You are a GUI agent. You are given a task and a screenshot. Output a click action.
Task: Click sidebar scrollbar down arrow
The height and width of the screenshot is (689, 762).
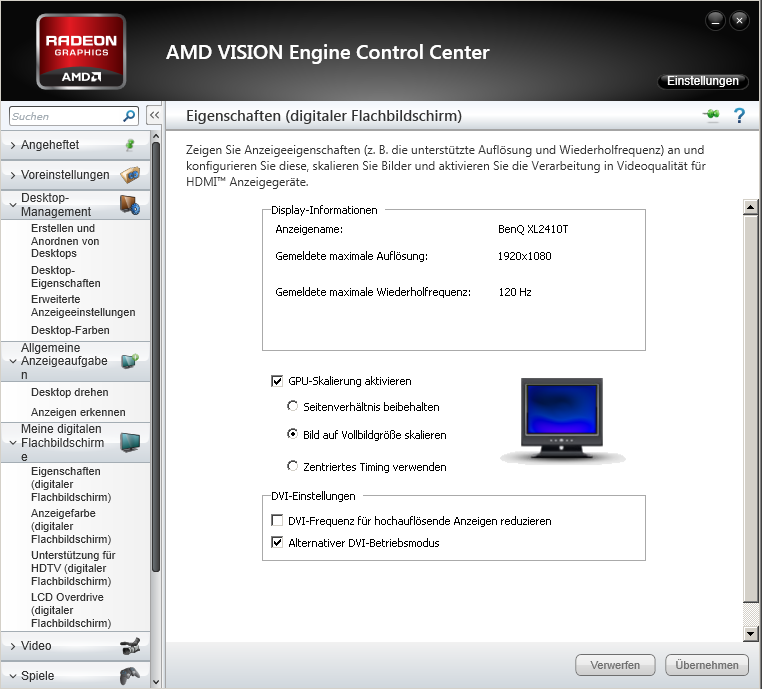(x=156, y=682)
